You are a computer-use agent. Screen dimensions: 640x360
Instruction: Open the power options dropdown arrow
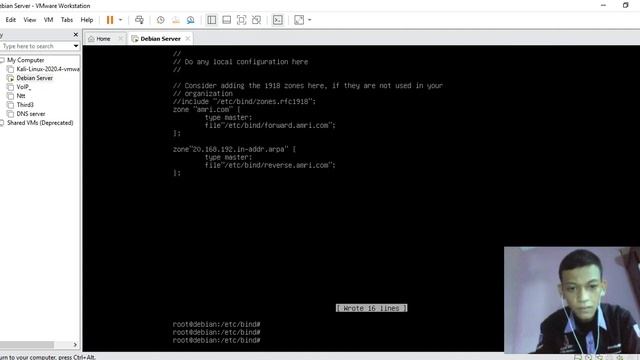click(120, 20)
